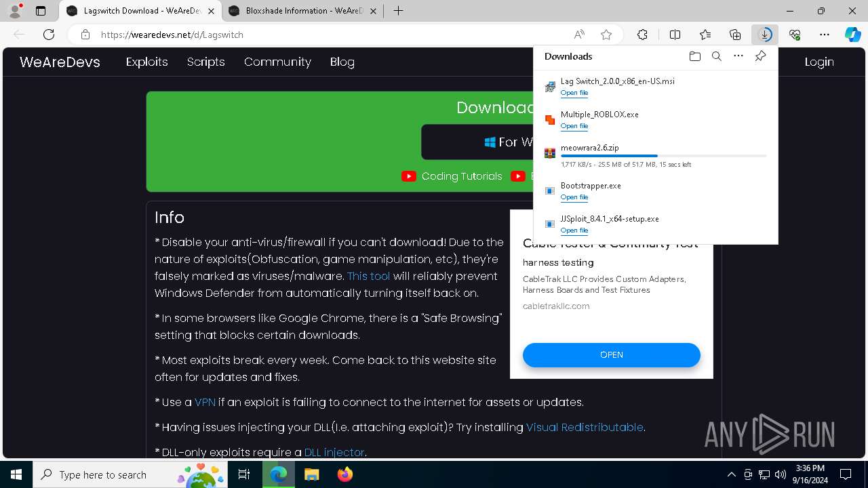Image resolution: width=868 pixels, height=488 pixels.
Task: Open the Edge profile icon
Action: [x=14, y=11]
